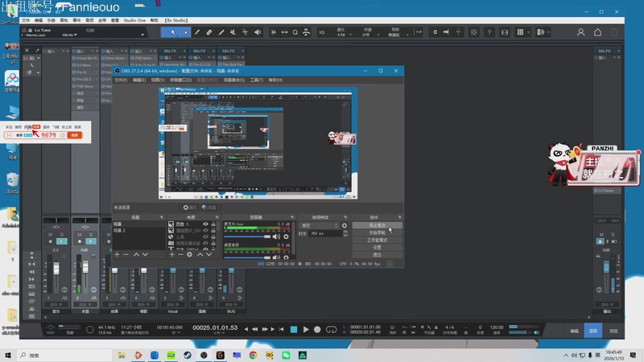The image size is (644, 362).
Task: Open the 文件(F) menu in OBS
Action: pyautogui.click(x=122, y=80)
